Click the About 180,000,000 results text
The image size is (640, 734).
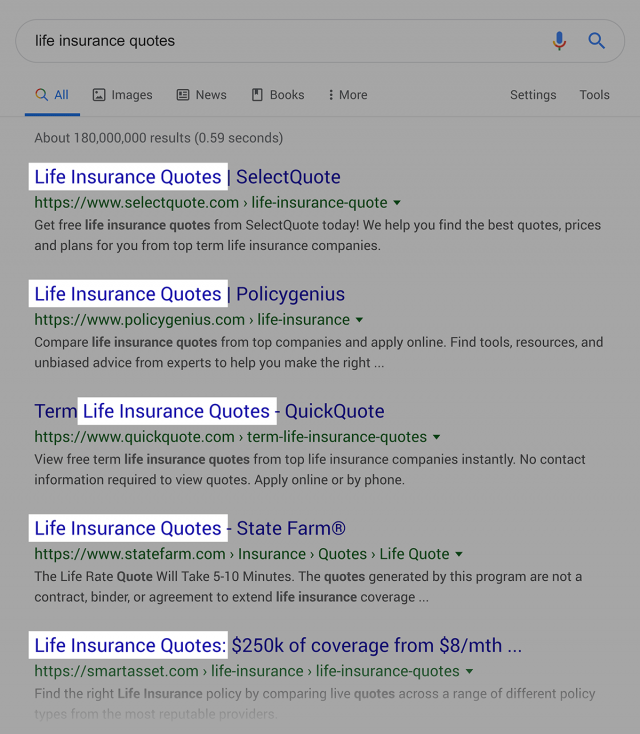[x=159, y=138]
